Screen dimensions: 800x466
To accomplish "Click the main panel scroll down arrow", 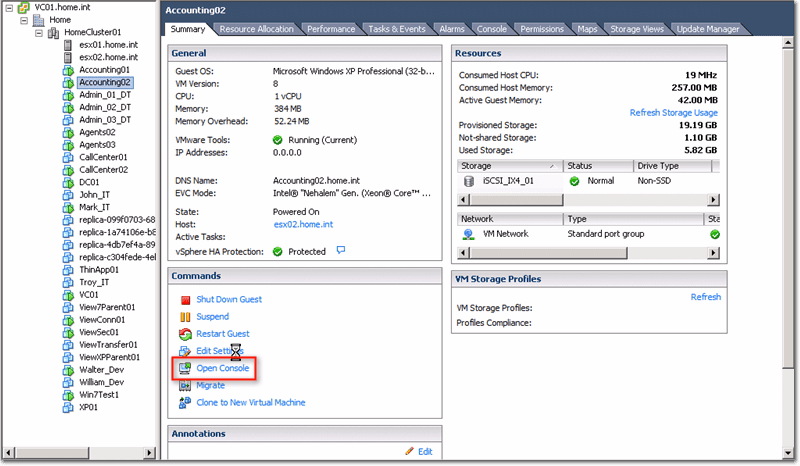I will 788,453.
